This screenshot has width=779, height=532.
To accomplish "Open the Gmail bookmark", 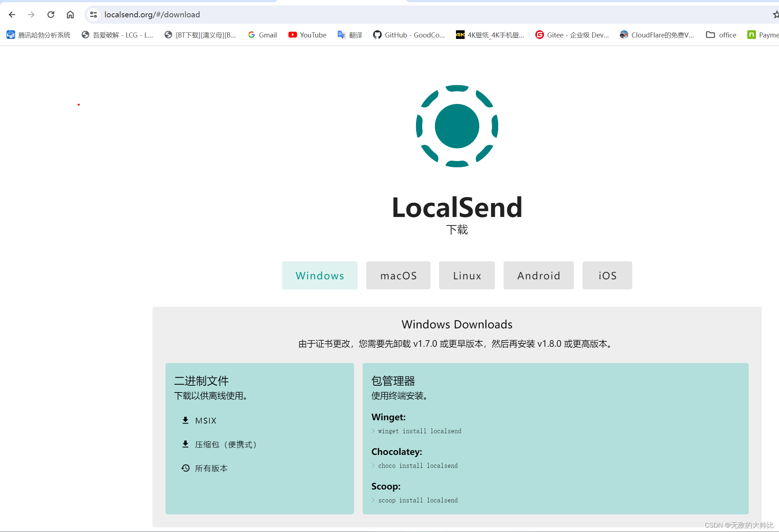I will [x=262, y=35].
